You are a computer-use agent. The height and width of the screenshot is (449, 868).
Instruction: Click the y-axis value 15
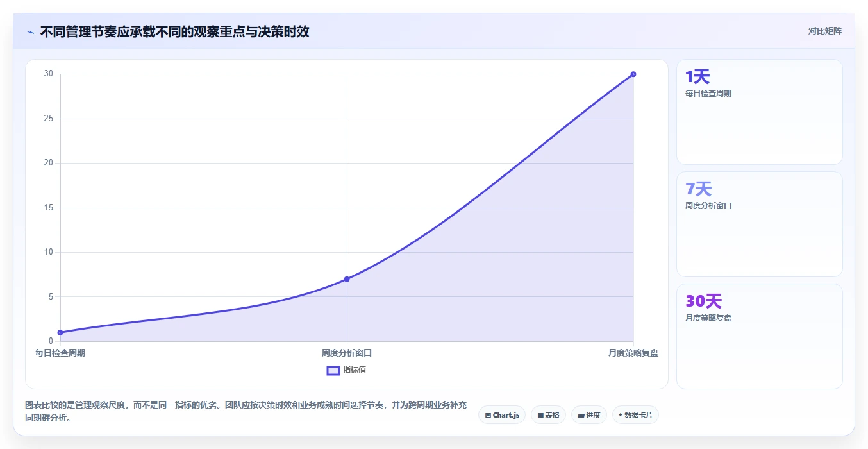[x=49, y=208]
